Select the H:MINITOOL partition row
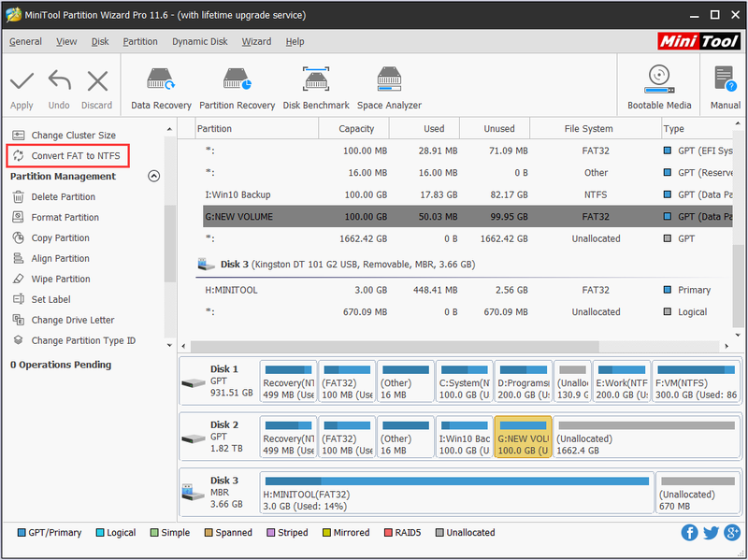 pos(467,290)
